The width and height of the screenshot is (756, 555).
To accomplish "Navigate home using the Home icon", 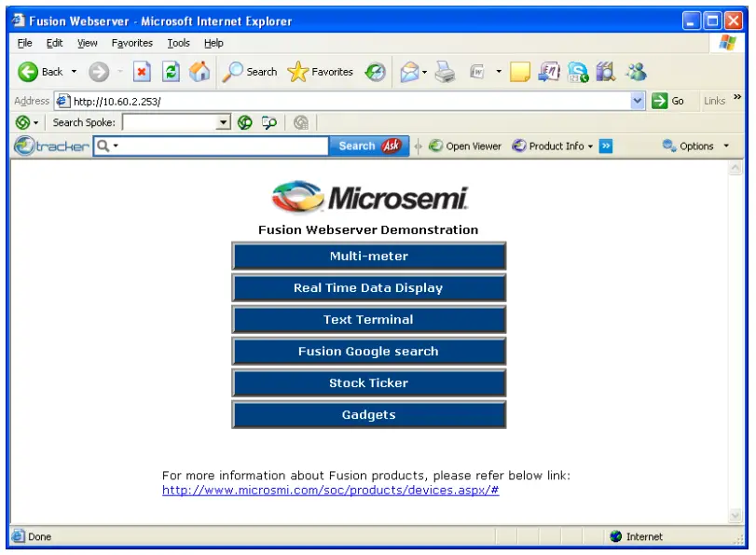I will pos(196,72).
